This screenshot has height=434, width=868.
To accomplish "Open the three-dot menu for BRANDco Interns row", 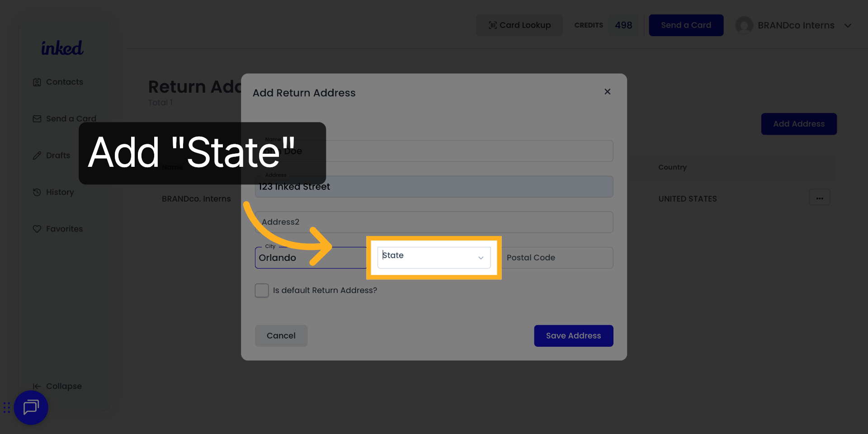I will point(820,197).
